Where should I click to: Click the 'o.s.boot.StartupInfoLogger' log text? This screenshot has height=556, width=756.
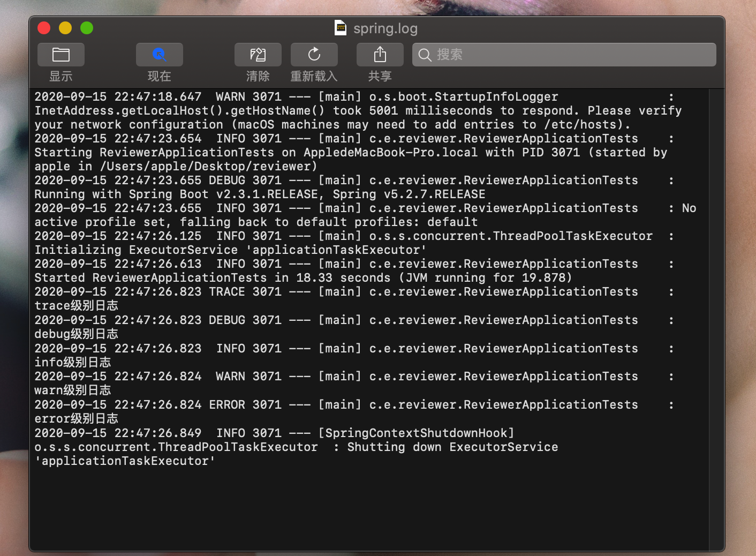(x=464, y=97)
